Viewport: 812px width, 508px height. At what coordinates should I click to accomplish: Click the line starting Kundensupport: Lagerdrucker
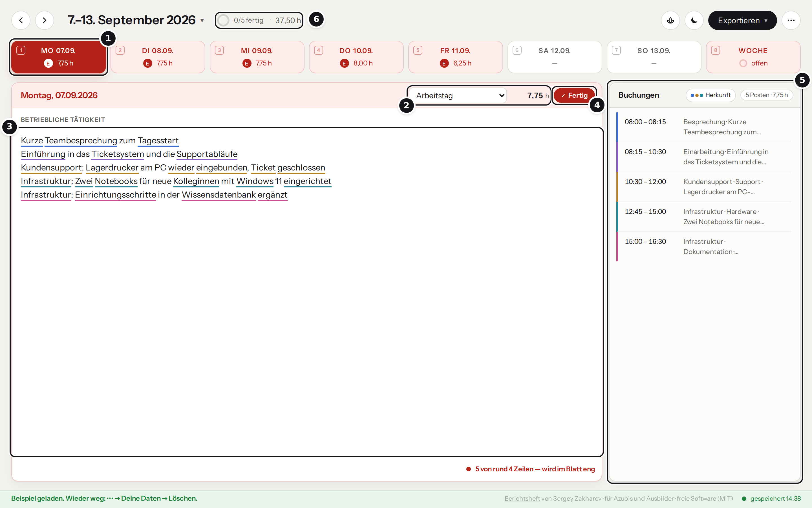tap(173, 168)
